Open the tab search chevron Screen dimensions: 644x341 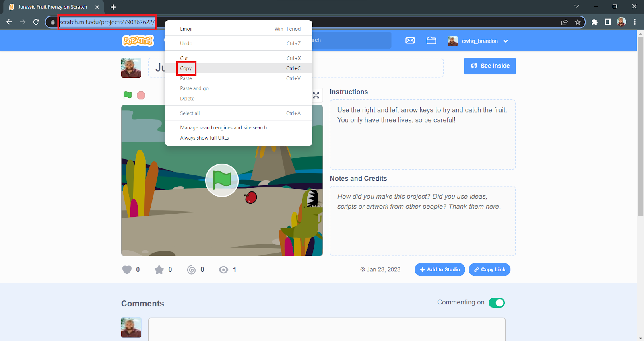point(577,6)
